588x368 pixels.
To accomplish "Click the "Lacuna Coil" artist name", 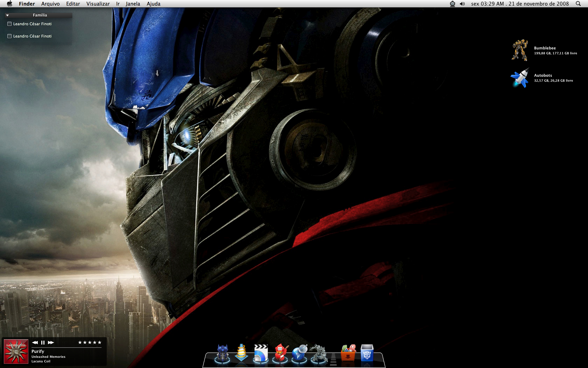I will point(41,361).
